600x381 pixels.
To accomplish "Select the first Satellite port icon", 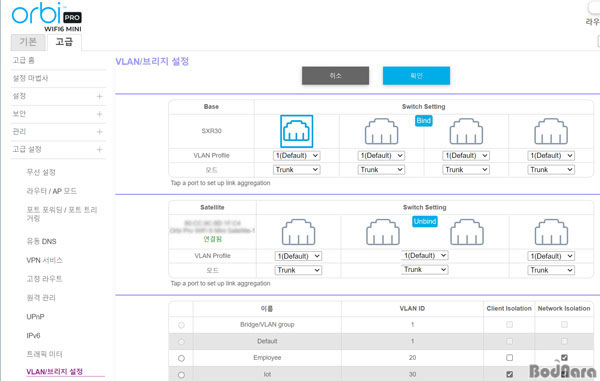I will pyautogui.click(x=298, y=232).
